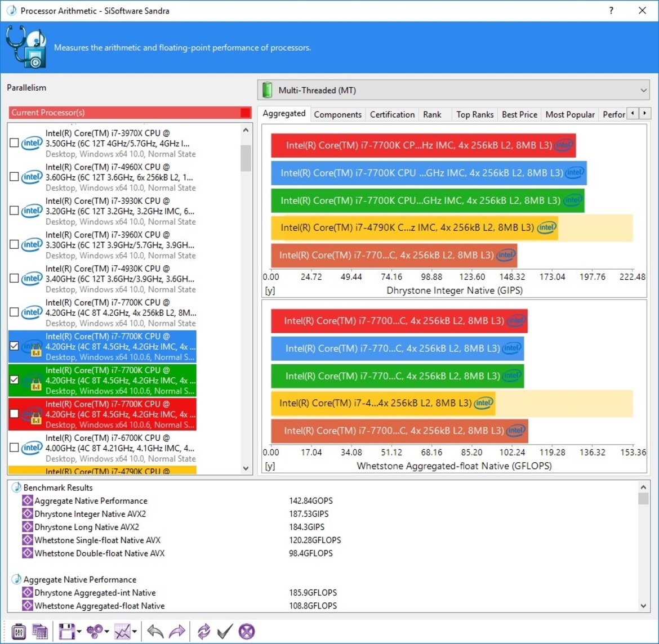Screen dimensions: 659x644
Task: Click the line chart icon in toolbar
Action: pos(122,632)
